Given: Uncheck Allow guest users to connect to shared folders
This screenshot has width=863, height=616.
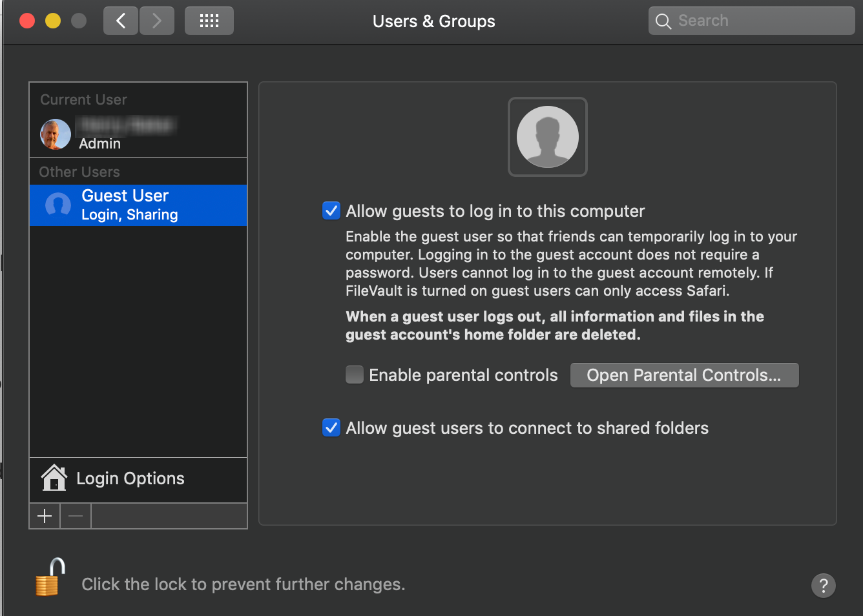Looking at the screenshot, I should pyautogui.click(x=331, y=427).
